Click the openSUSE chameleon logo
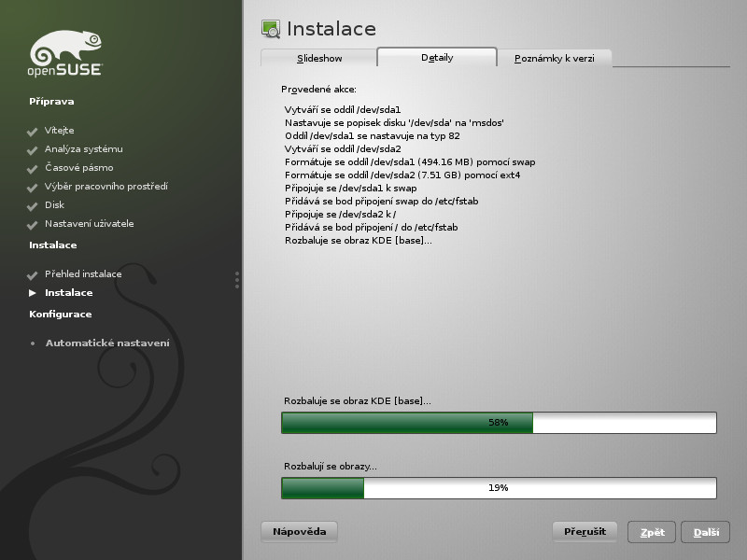The height and width of the screenshot is (560, 747). (65, 51)
